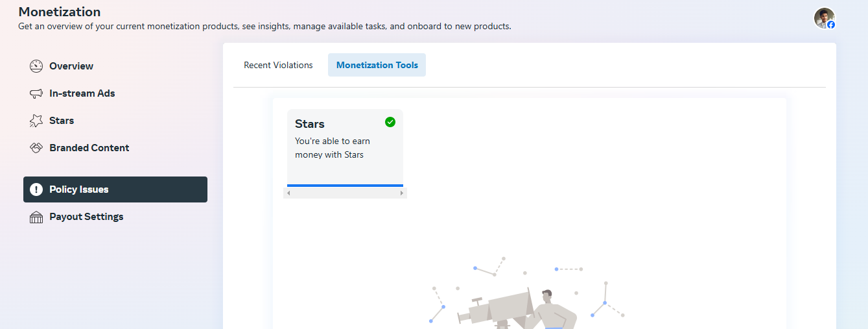
Task: Click the green checkmark on Stars card
Action: pos(390,122)
